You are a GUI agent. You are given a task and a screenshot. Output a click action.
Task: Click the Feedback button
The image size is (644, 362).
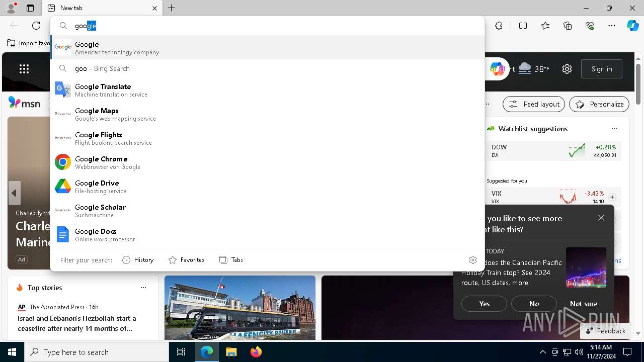point(606,331)
